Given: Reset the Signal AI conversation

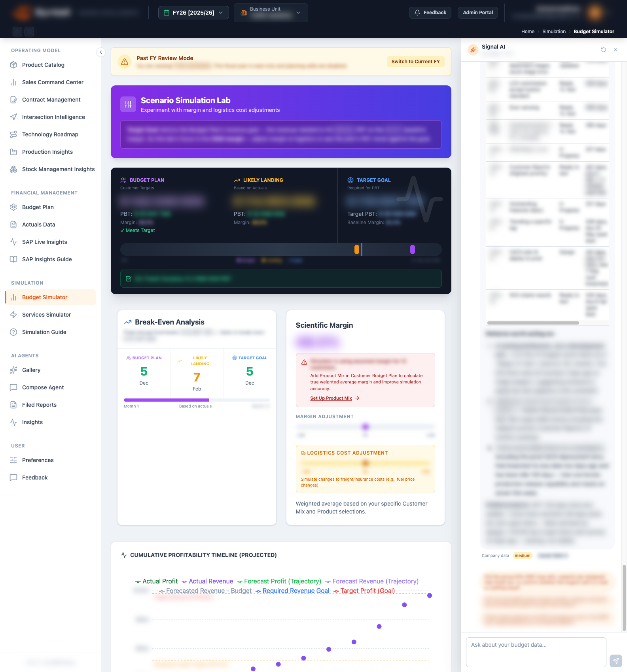Looking at the screenshot, I should 604,50.
